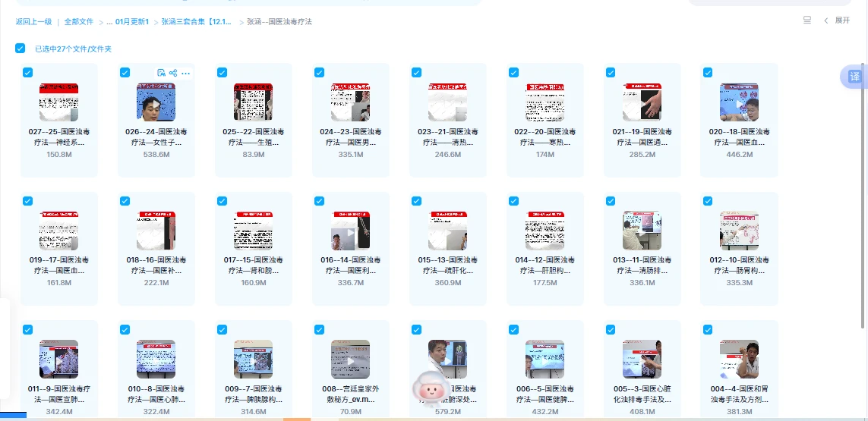This screenshot has height=421, width=868.
Task: Click the AI document icon on file 026
Action: [161, 73]
